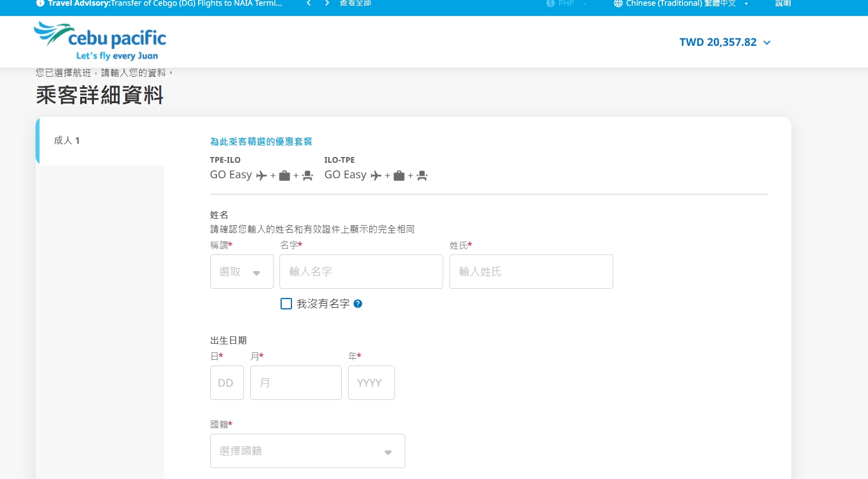868x479 pixels.
Task: Open the 選擇國籍 nationality dropdown
Action: [307, 451]
